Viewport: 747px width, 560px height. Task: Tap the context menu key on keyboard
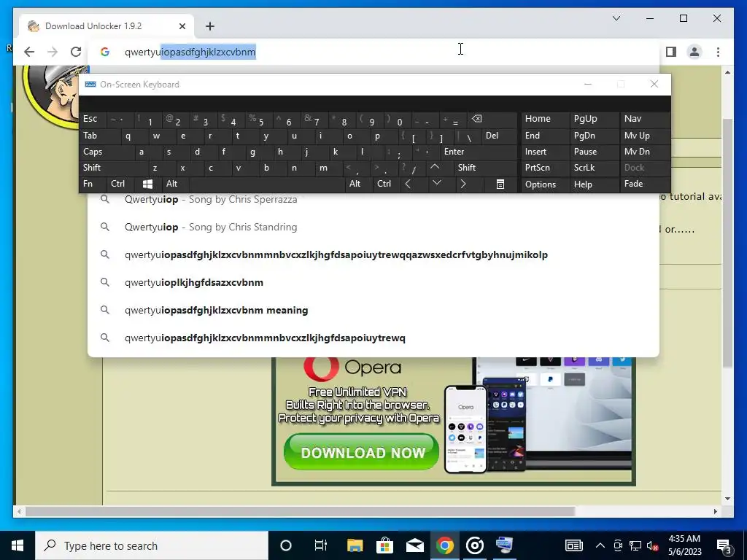500,184
